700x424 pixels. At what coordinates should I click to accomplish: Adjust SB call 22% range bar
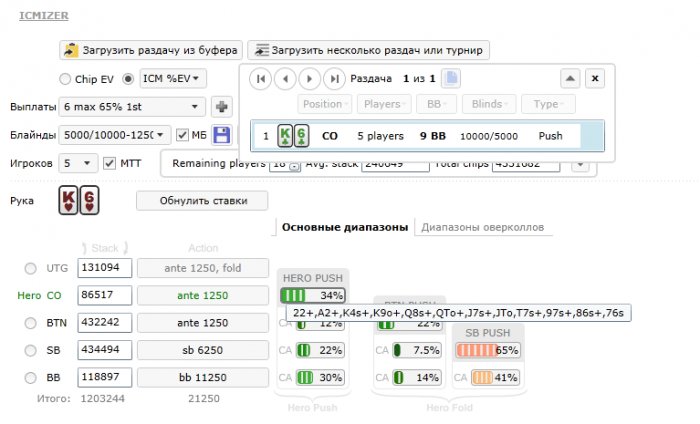click(320, 350)
